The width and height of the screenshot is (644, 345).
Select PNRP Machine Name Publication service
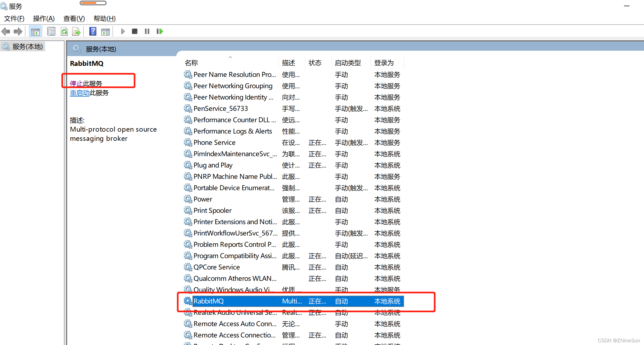click(x=294, y=176)
